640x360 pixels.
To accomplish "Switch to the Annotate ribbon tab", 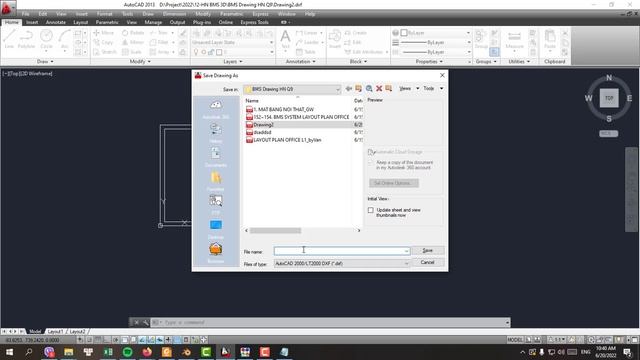I will 56,22.
